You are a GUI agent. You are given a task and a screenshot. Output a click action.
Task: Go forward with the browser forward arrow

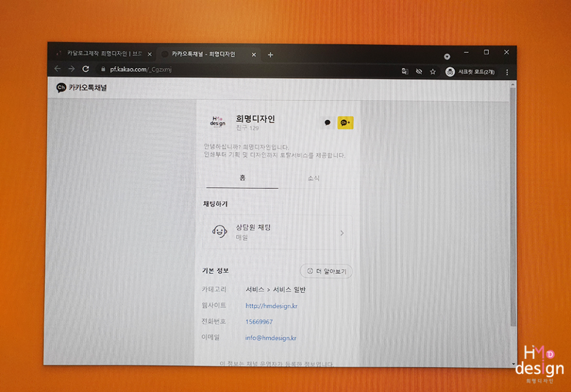[72, 68]
